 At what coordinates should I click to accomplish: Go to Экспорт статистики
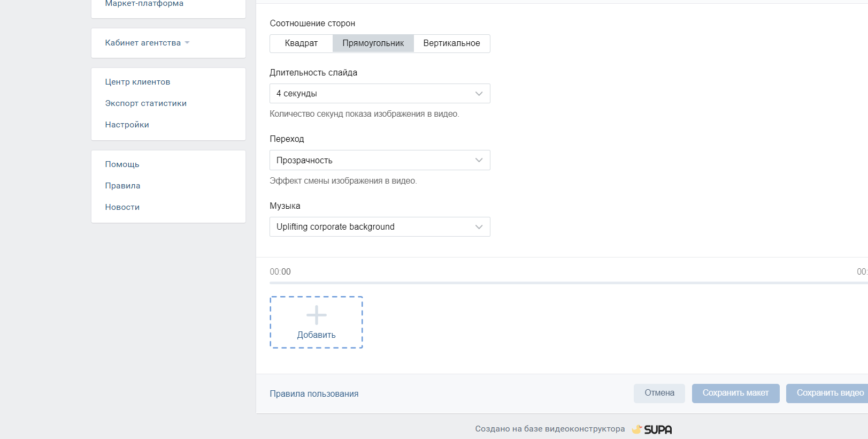145,103
